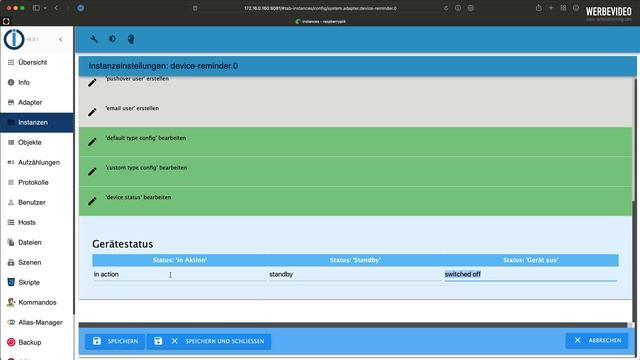Toggle the Safari sidebar icon
The height and width of the screenshot is (360, 640).
[36, 8]
